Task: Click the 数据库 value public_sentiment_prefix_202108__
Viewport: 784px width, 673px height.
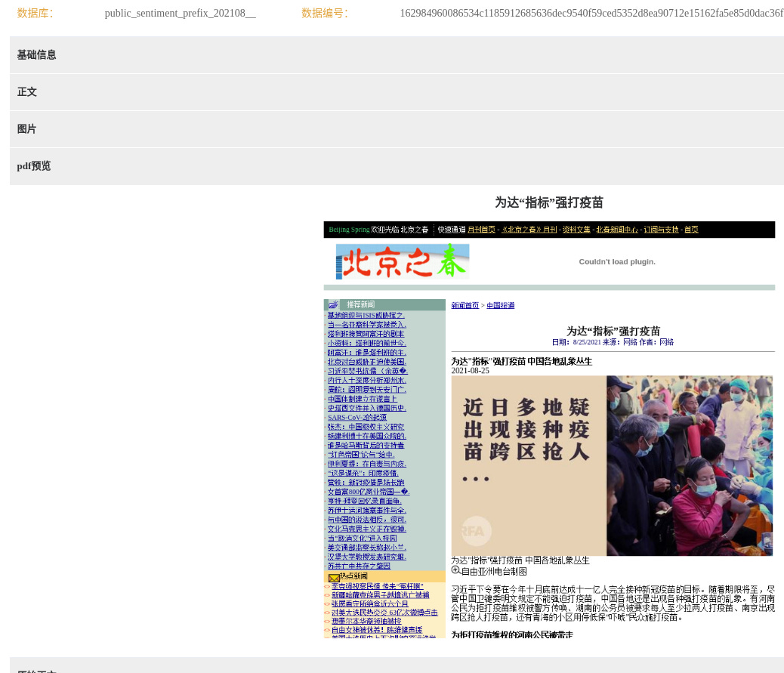Action: coord(180,14)
